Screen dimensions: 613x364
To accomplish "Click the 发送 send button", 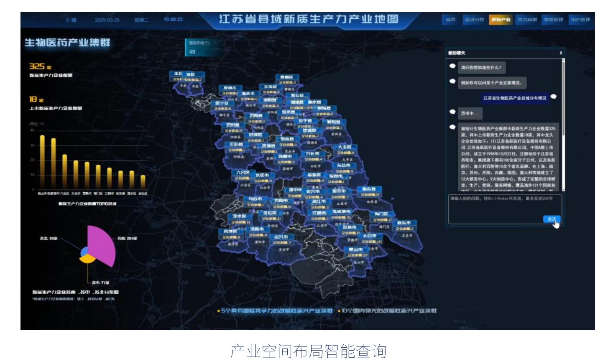I will click(552, 219).
